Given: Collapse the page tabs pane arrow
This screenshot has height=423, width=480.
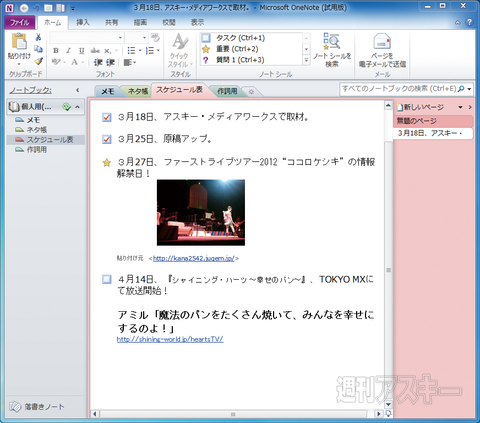Looking at the screenshot, I should [x=470, y=107].
